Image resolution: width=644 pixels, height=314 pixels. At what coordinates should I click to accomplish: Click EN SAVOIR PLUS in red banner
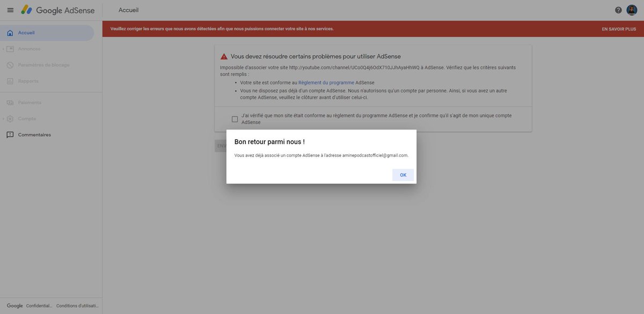619,29
